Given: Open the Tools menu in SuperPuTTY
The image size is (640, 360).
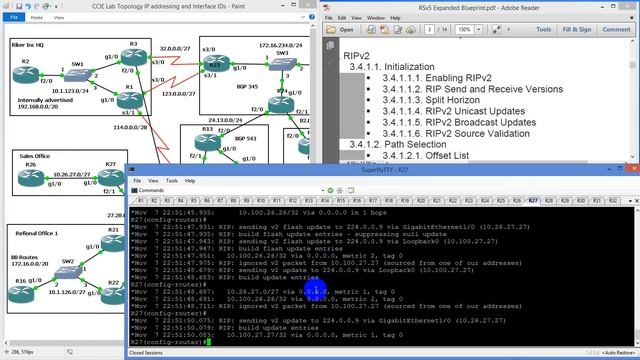Looking at the screenshot, I should click(x=171, y=181).
